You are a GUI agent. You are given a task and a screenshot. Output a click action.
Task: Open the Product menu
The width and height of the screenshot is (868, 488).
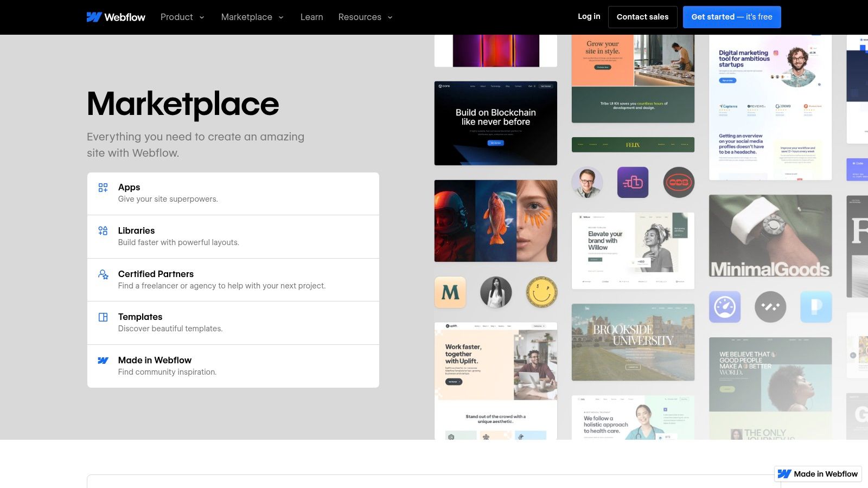182,17
